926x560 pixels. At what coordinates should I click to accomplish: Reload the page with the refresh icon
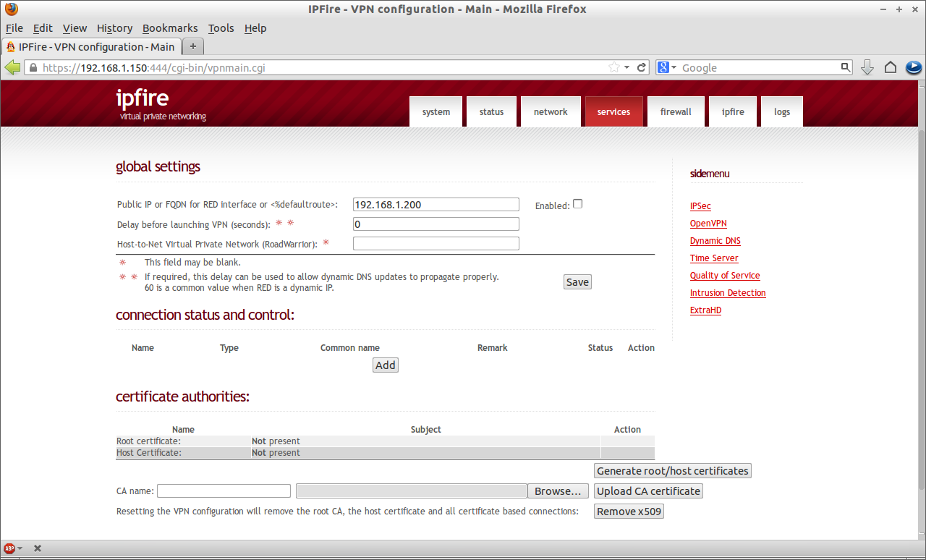coord(642,67)
